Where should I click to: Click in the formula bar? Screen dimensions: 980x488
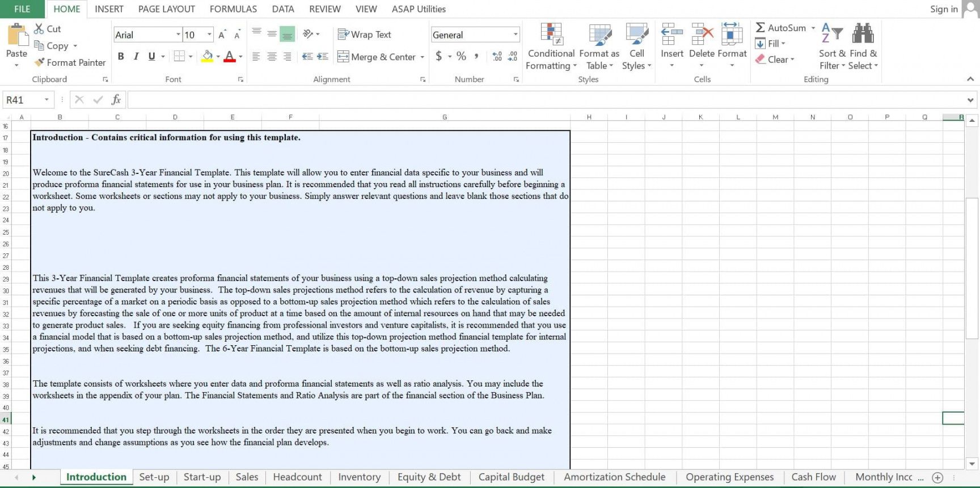click(546, 100)
